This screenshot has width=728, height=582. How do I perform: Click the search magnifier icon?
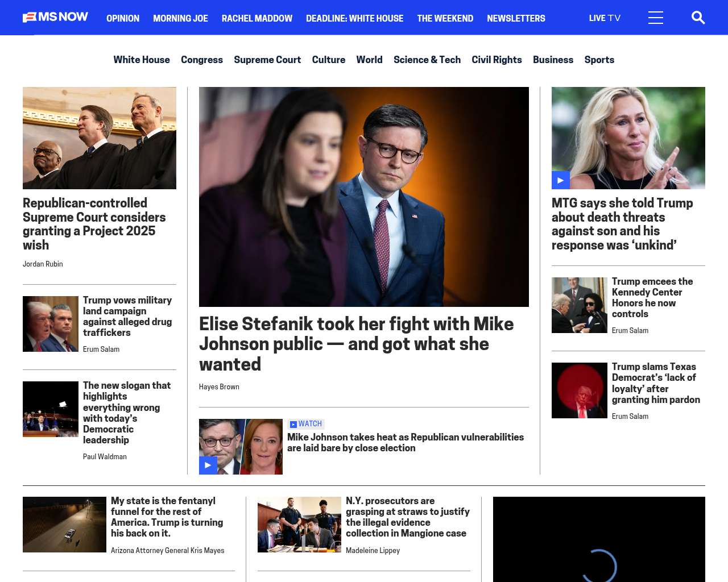(x=698, y=18)
